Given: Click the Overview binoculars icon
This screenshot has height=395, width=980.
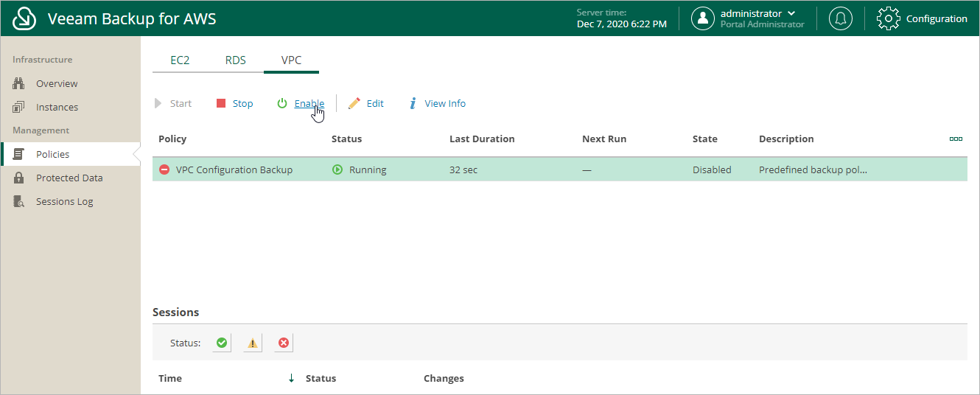Looking at the screenshot, I should [x=20, y=83].
